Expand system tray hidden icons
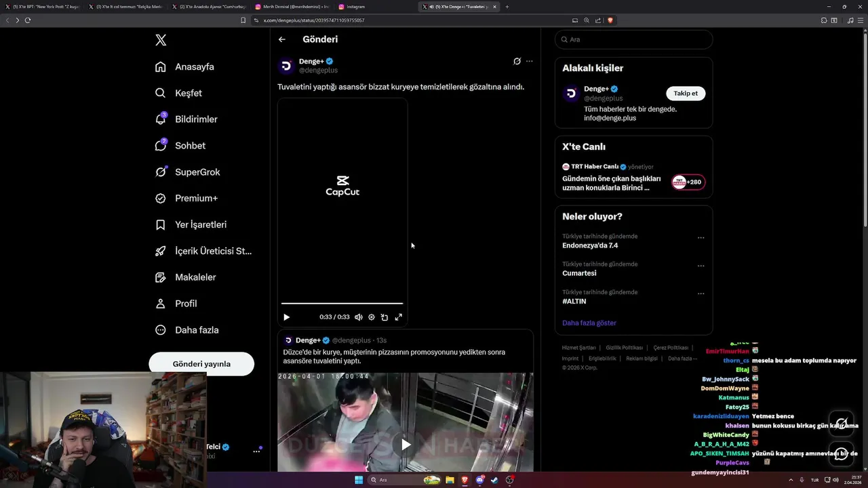The width and height of the screenshot is (868, 488). point(790,480)
